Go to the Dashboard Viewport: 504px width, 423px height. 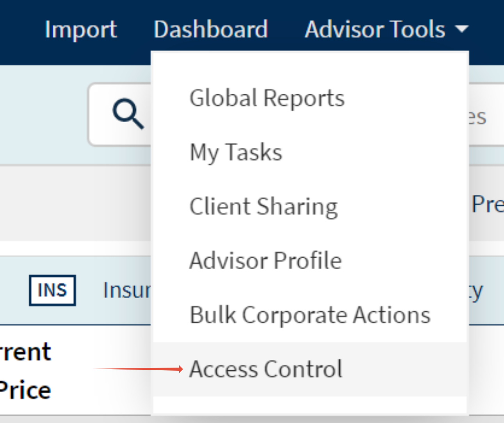click(211, 29)
